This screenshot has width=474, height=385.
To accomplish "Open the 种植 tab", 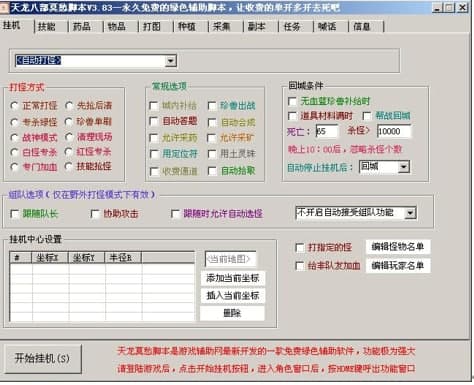I will point(187,26).
